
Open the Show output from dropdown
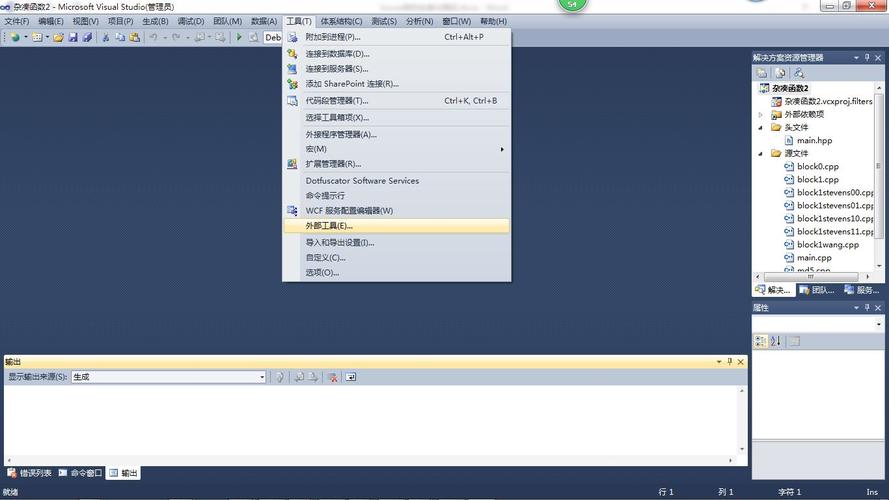[x=168, y=377]
